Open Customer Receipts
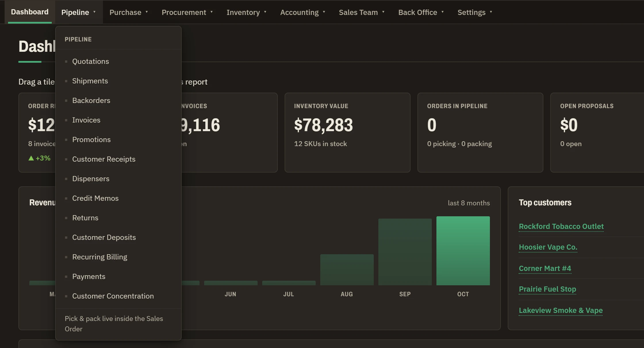The height and width of the screenshot is (348, 644). [x=118, y=159]
